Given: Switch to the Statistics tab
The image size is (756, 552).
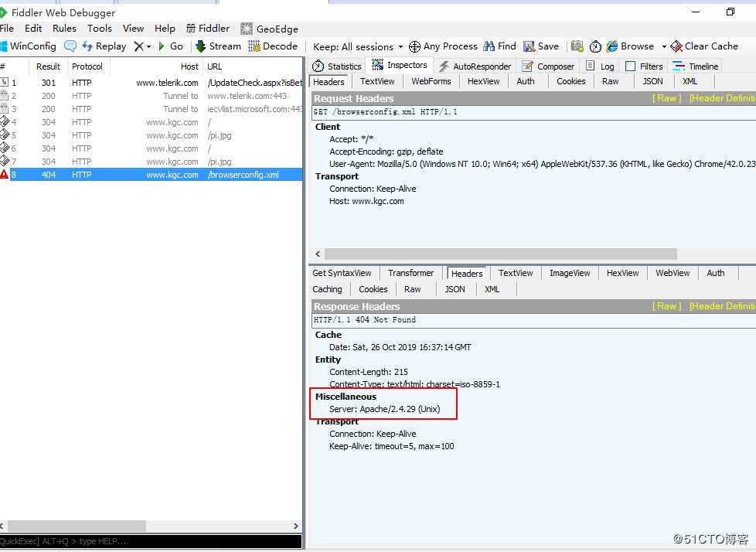Looking at the screenshot, I should 336,66.
